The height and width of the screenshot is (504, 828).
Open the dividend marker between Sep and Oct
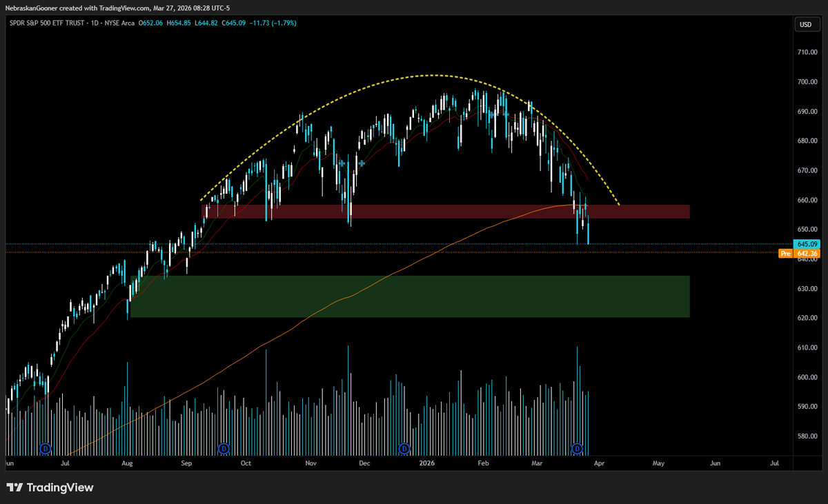pyautogui.click(x=224, y=449)
